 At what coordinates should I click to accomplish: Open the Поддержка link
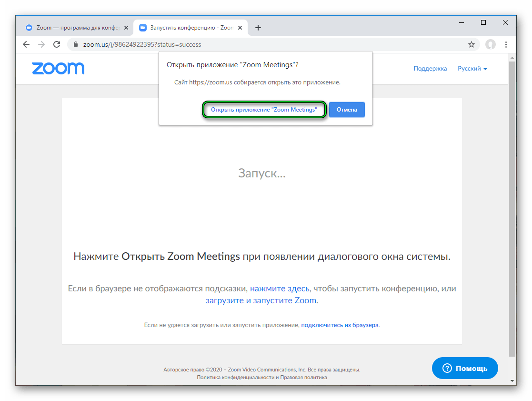(x=430, y=69)
